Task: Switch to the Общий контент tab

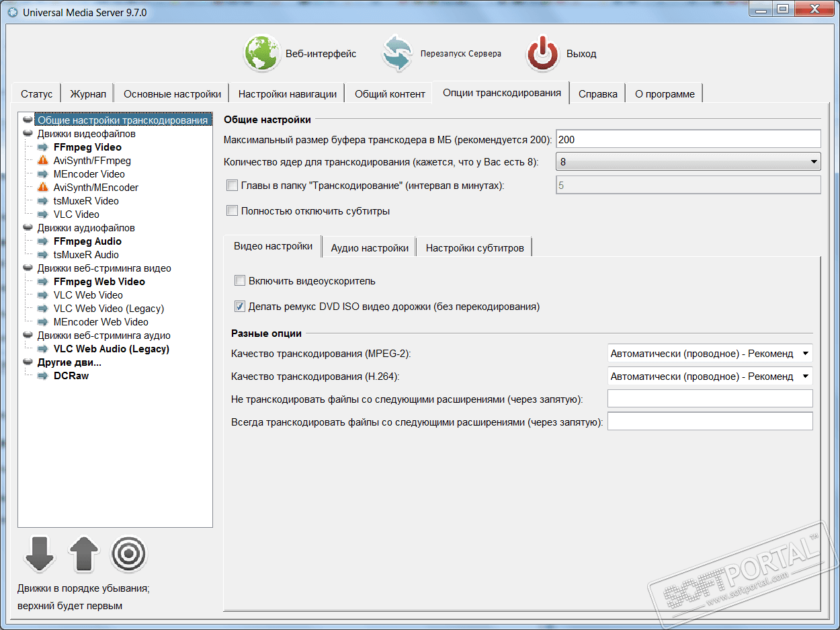Action: [390, 94]
